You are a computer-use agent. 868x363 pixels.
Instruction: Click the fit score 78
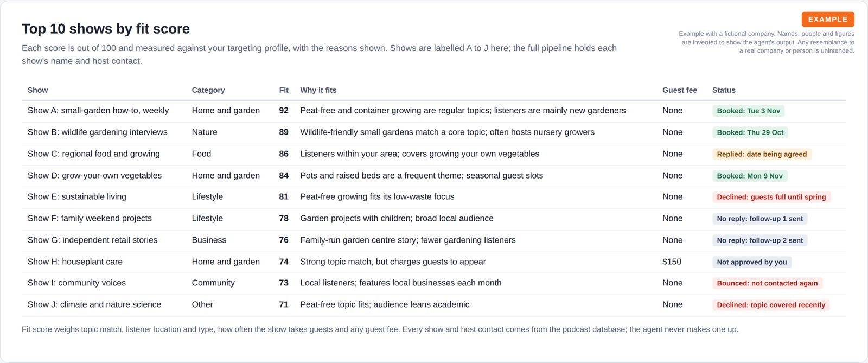pos(284,219)
